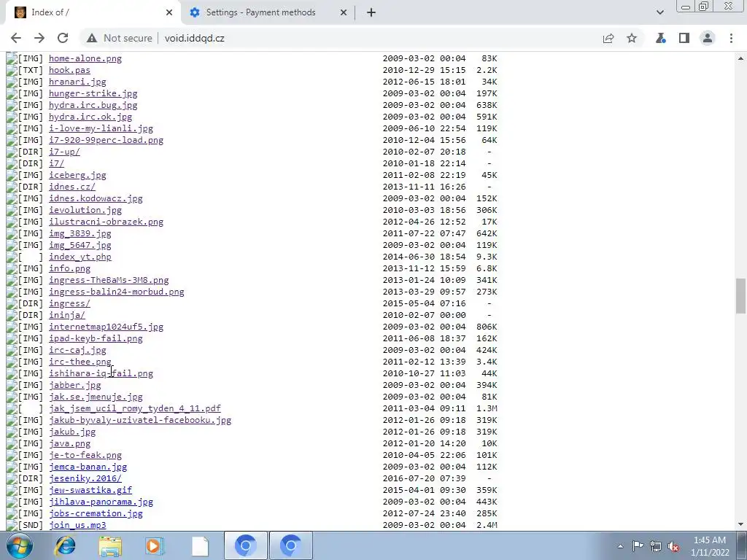The image size is (747, 560).
Task: Click the address bar URL void.iddqd.cz
Action: click(x=194, y=38)
